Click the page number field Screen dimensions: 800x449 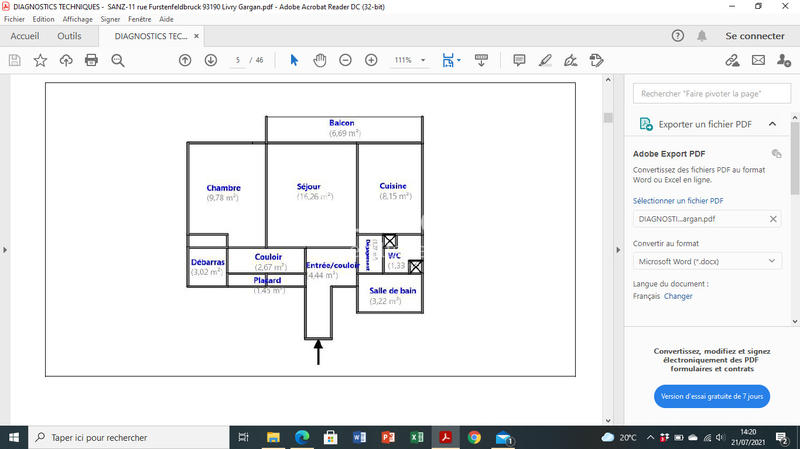coord(238,60)
